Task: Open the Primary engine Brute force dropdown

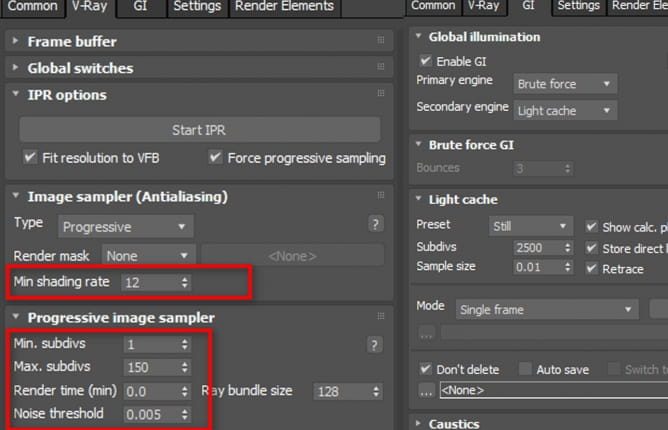Action: pos(564,85)
